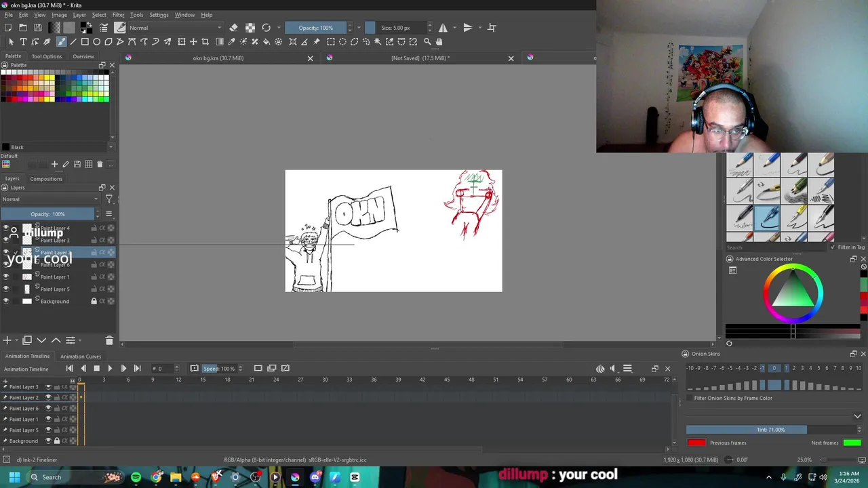Pick the Fill bucket tool

coord(267,42)
